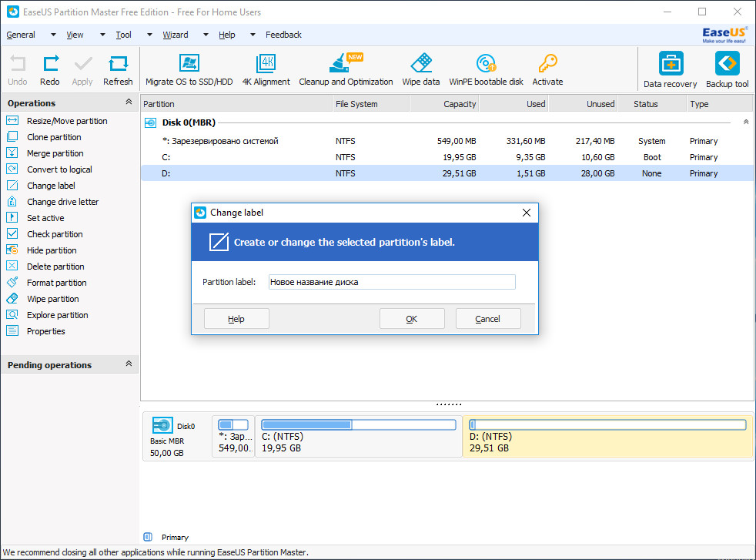
Task: Launch the 4K Alignment tool
Action: click(266, 70)
